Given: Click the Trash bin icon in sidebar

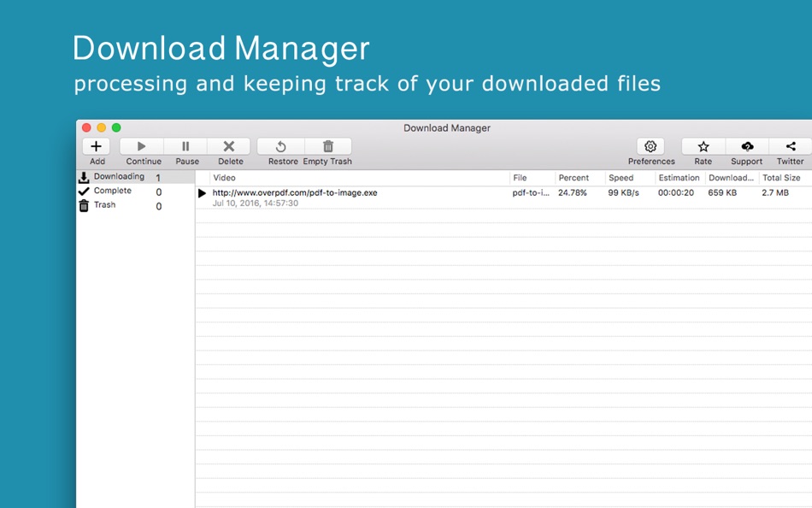Looking at the screenshot, I should (x=84, y=206).
